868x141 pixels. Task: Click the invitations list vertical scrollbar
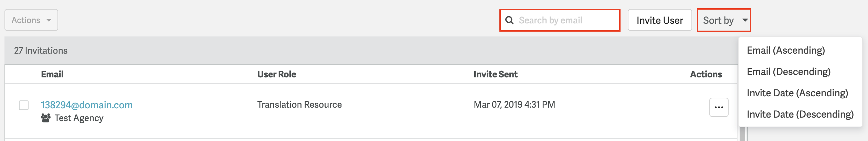point(742,134)
